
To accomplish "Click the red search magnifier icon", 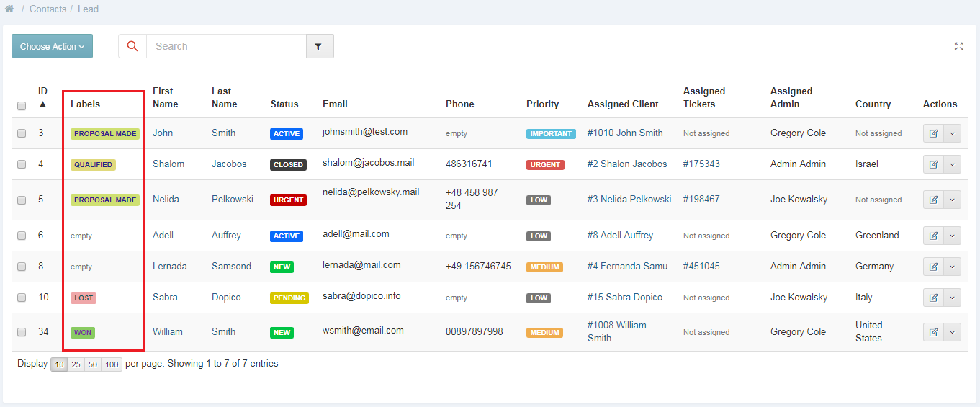I will [132, 46].
